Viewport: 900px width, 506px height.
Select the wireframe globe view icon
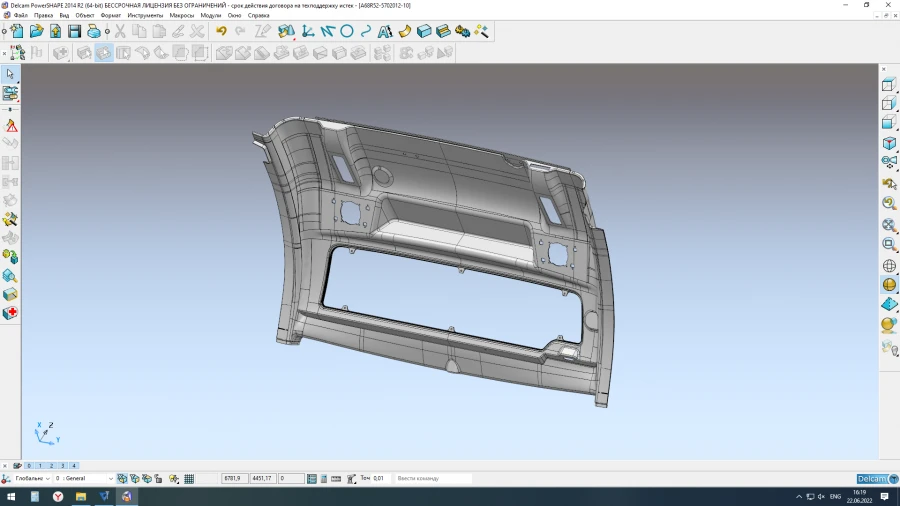pos(889,266)
